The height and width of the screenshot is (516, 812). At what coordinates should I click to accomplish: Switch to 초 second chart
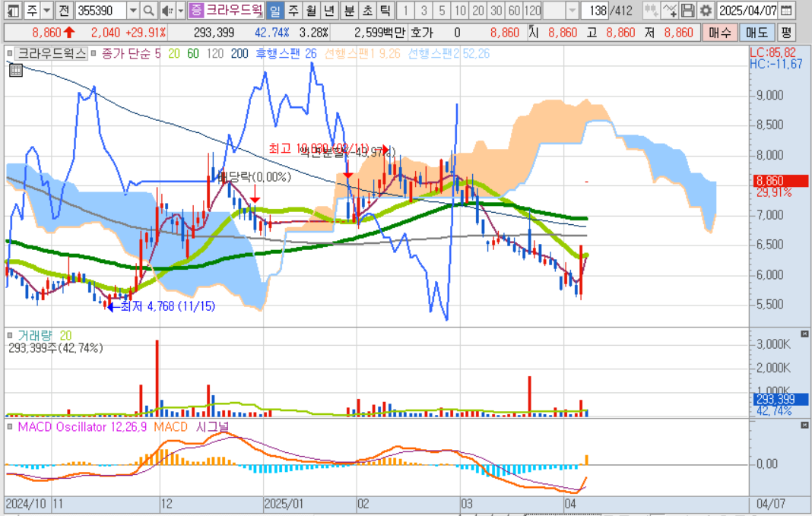pyautogui.click(x=367, y=10)
